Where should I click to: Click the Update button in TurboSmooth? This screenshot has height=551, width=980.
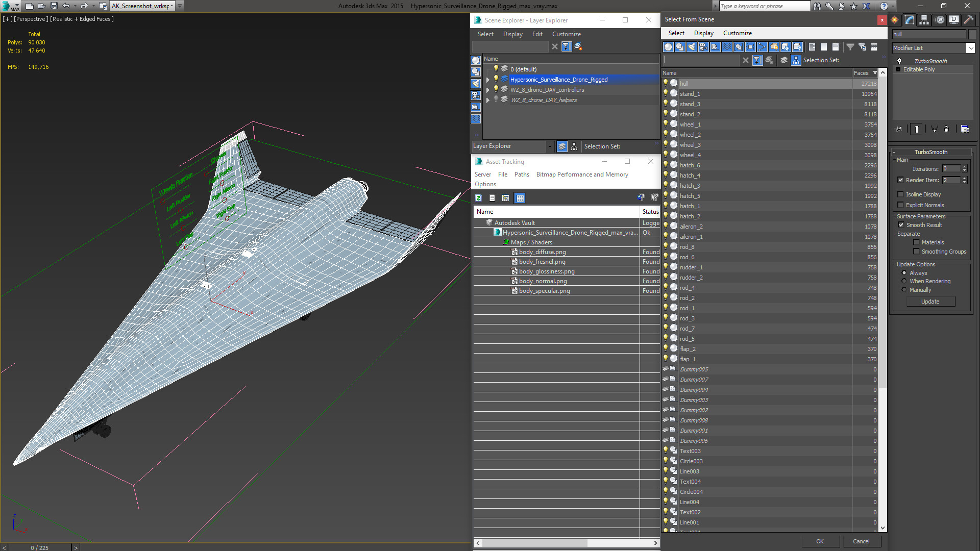click(x=930, y=302)
